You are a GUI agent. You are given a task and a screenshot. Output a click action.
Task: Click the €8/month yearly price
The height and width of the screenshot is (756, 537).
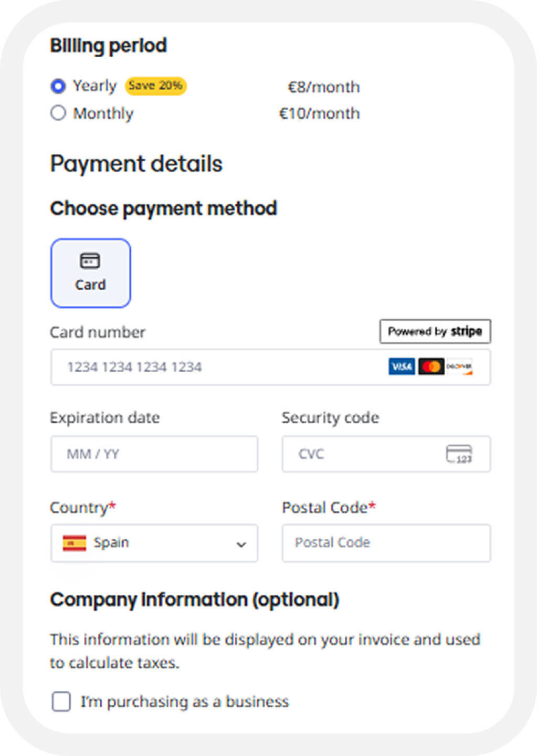tap(324, 87)
